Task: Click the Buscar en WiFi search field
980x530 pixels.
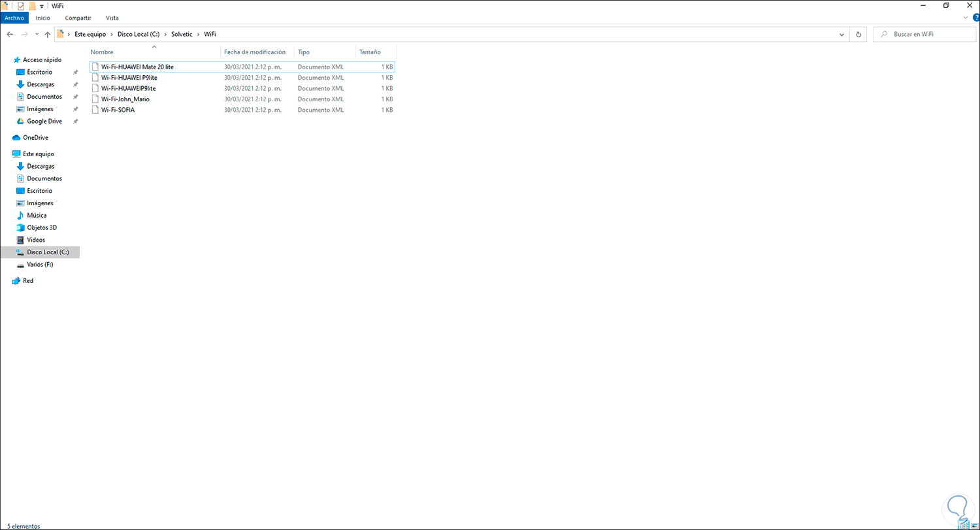Action: [924, 34]
